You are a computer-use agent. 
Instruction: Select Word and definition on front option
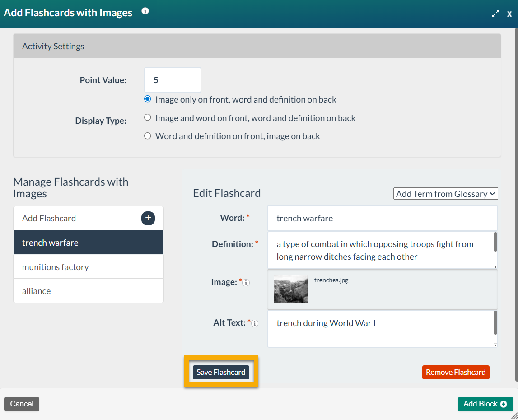pyautogui.click(x=148, y=136)
